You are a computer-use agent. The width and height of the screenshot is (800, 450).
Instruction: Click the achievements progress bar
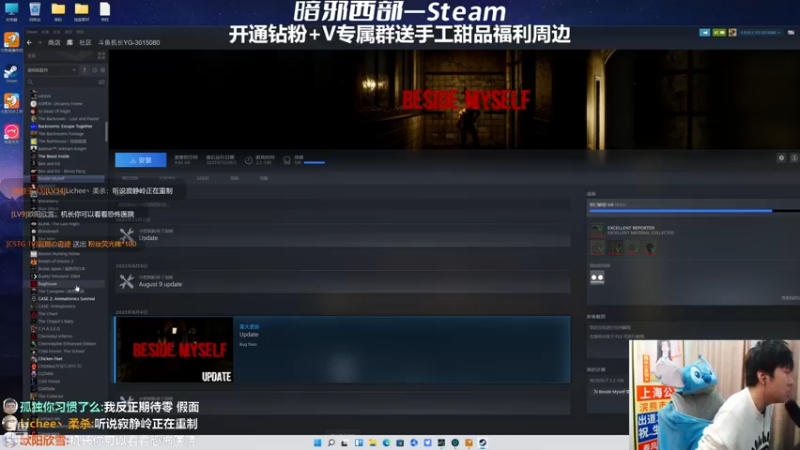point(693,210)
